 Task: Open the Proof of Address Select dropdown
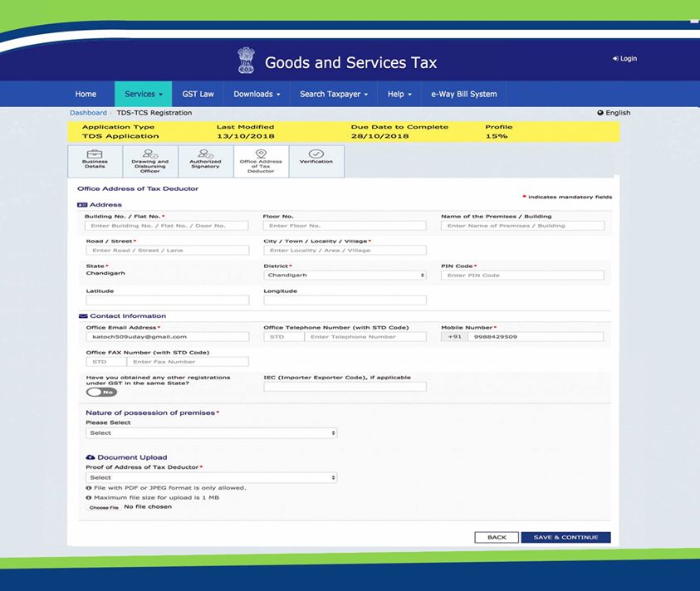click(x=211, y=477)
